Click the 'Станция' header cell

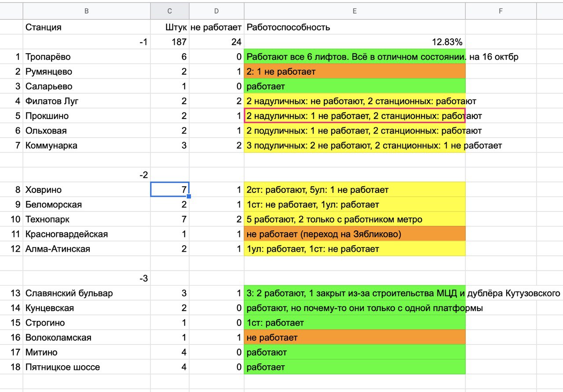[87, 27]
